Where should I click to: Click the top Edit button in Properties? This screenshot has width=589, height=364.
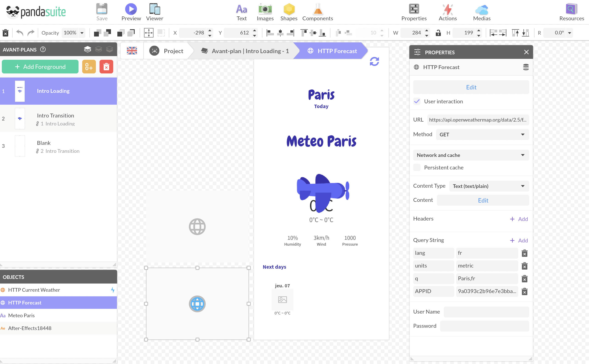pyautogui.click(x=471, y=87)
